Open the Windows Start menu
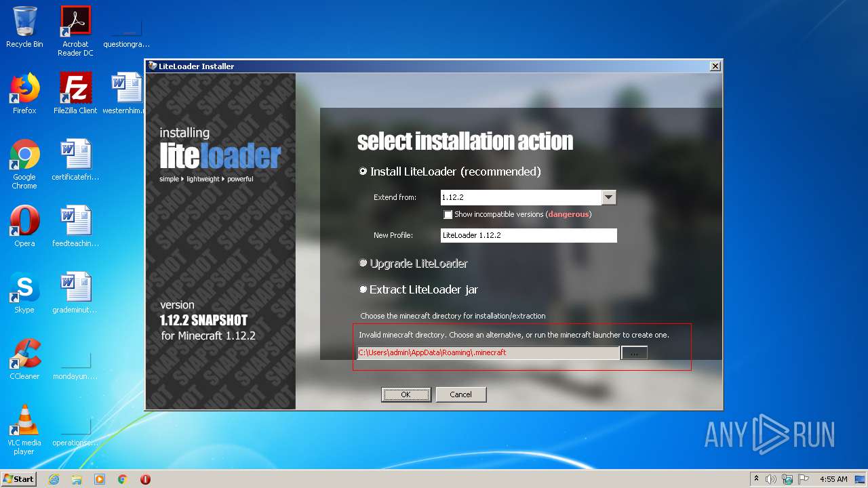Screen dimensions: 868x488 click(x=19, y=479)
